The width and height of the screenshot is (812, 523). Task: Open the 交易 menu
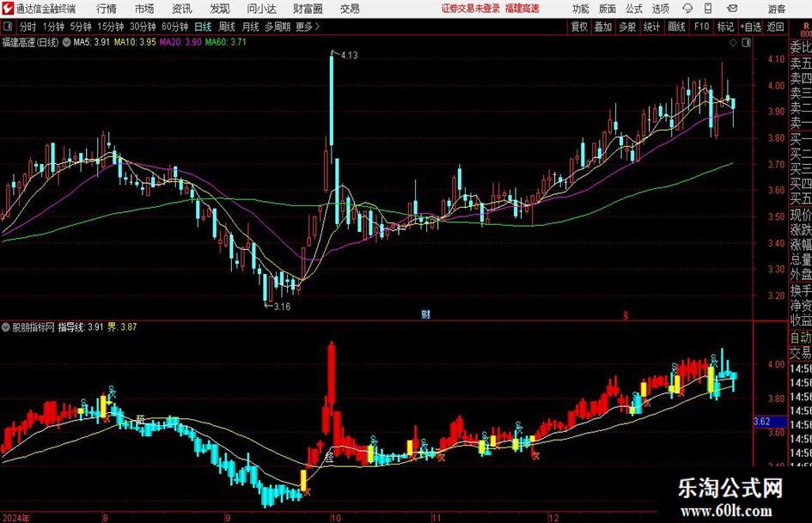[350, 9]
